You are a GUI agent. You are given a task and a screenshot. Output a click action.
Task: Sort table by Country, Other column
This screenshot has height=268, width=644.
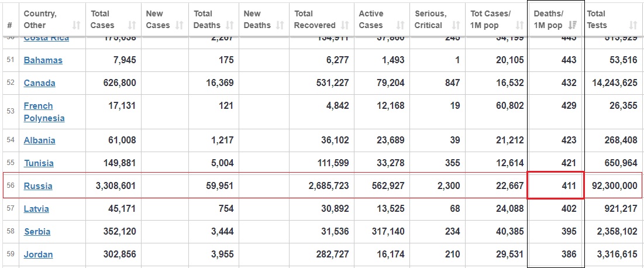click(76, 25)
